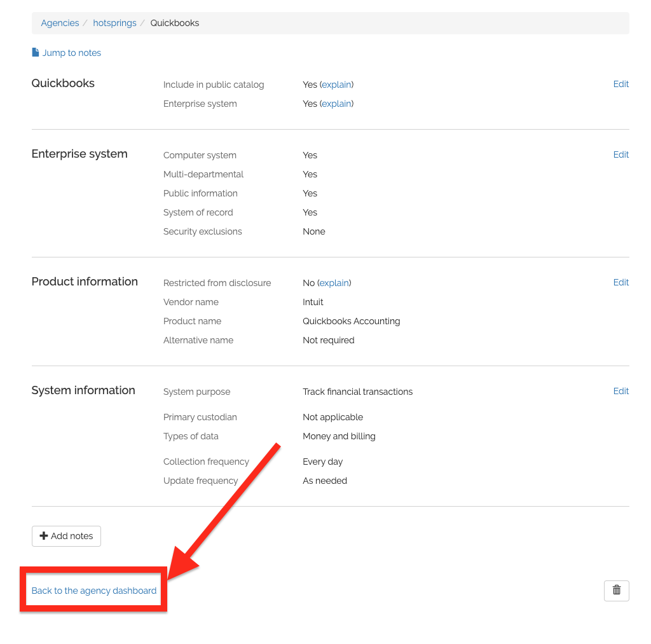Click the Primary custodian label

(200, 417)
